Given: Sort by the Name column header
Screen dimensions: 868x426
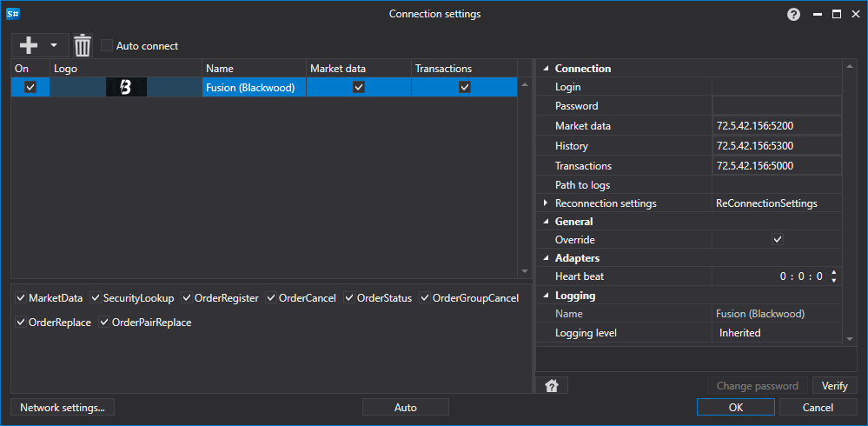Looking at the screenshot, I should (254, 69).
